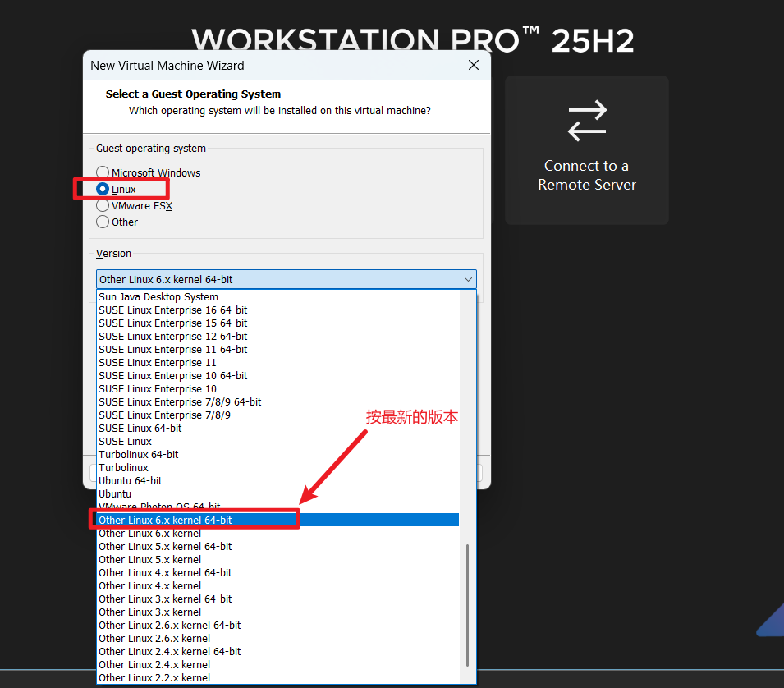Pick SUSE Linux Enterprise 7/8/9 entry

point(278,415)
